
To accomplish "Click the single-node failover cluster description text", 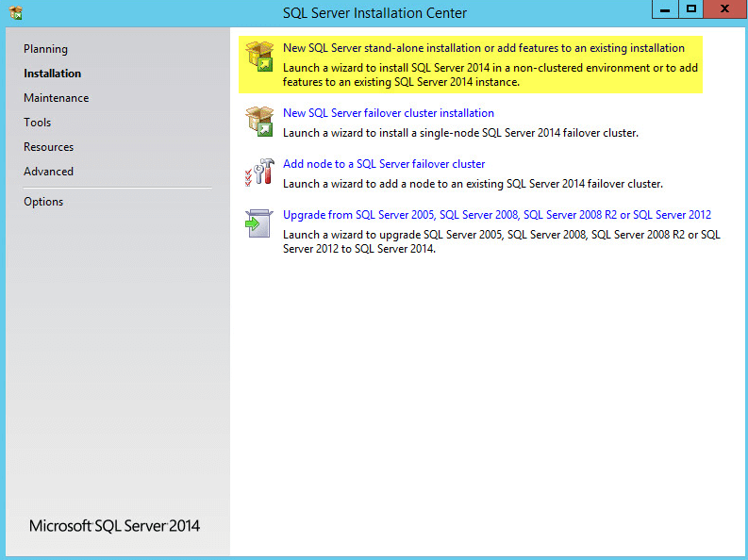I will tap(460, 133).
